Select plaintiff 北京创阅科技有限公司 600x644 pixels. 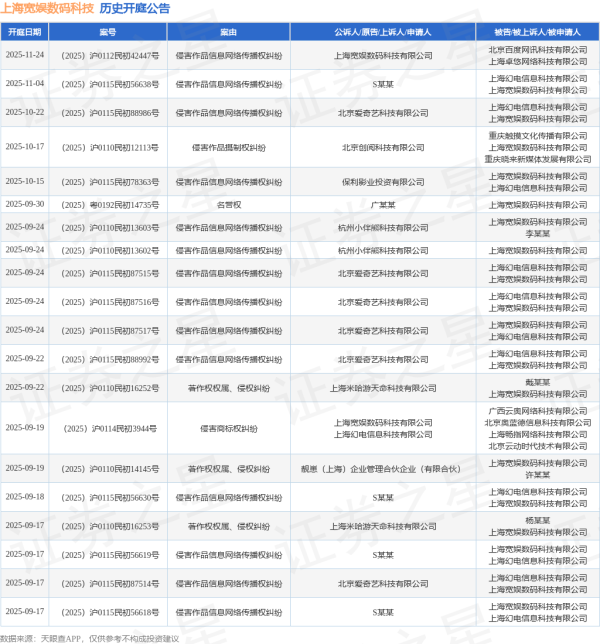383,147
